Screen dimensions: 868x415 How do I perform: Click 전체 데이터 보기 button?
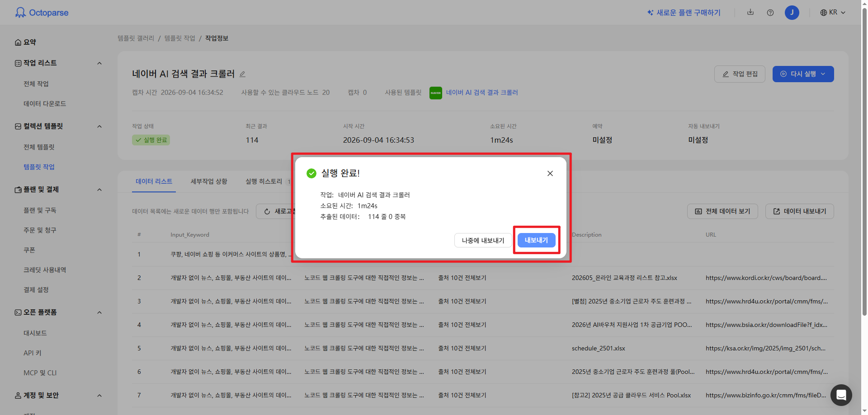point(722,211)
